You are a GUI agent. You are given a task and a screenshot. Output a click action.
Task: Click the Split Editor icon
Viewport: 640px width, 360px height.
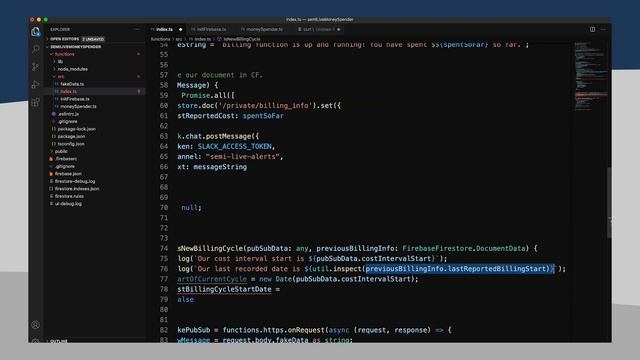pos(592,29)
